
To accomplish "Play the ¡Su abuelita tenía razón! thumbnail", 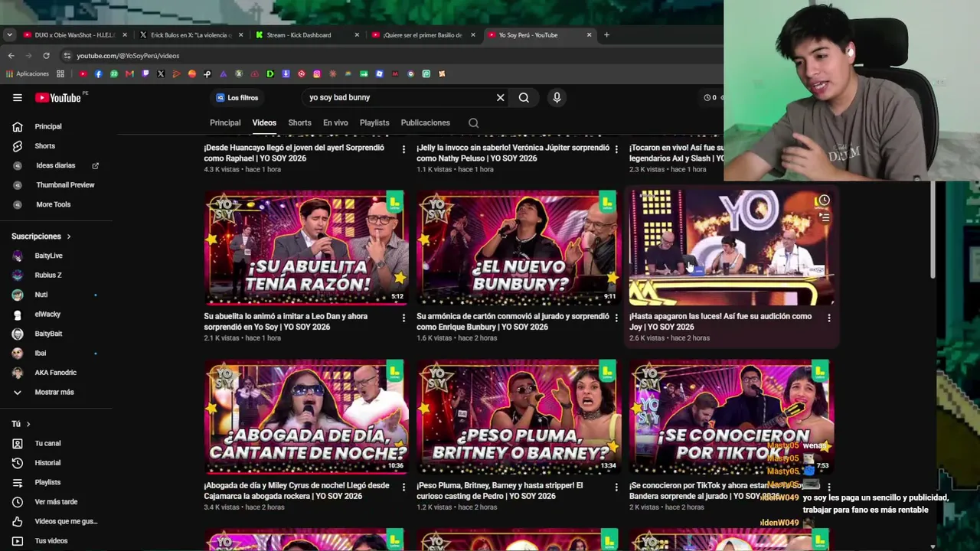I will click(x=305, y=247).
